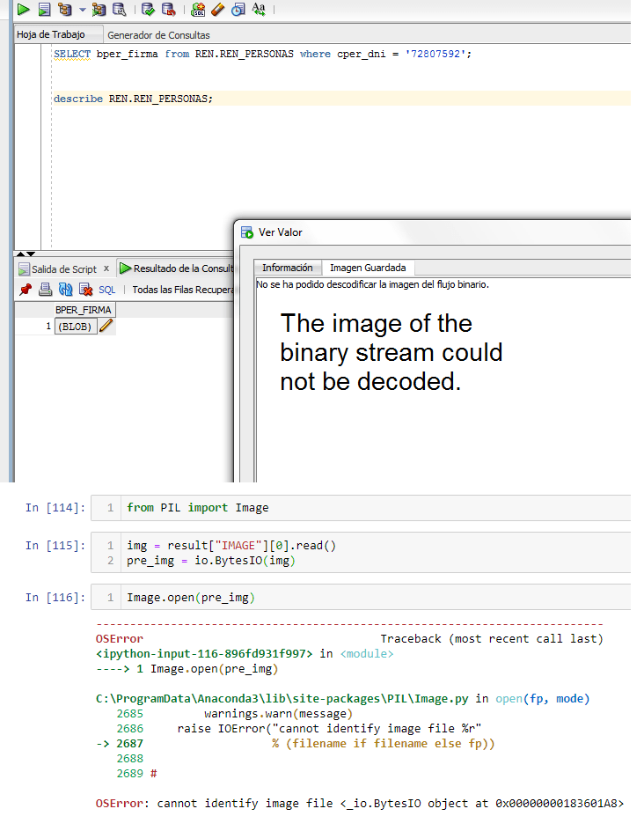
Task: Select the Información tab in Ver Valor
Action: [x=288, y=268]
